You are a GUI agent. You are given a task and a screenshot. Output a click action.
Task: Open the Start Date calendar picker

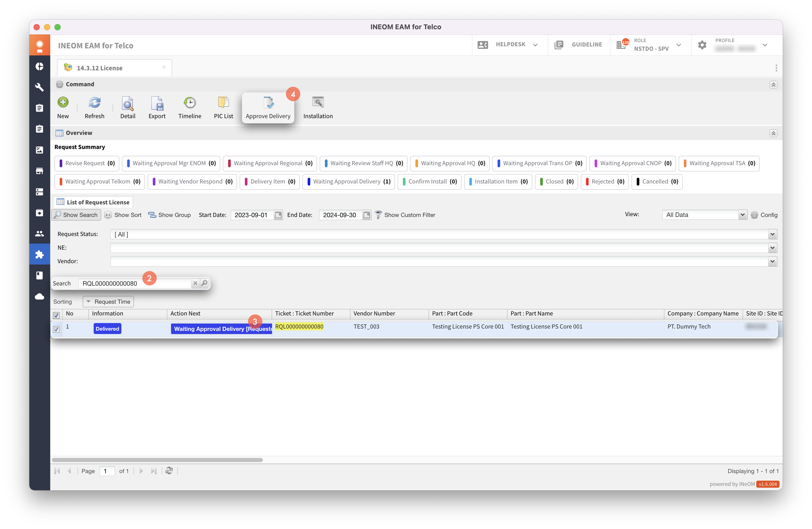click(x=278, y=215)
